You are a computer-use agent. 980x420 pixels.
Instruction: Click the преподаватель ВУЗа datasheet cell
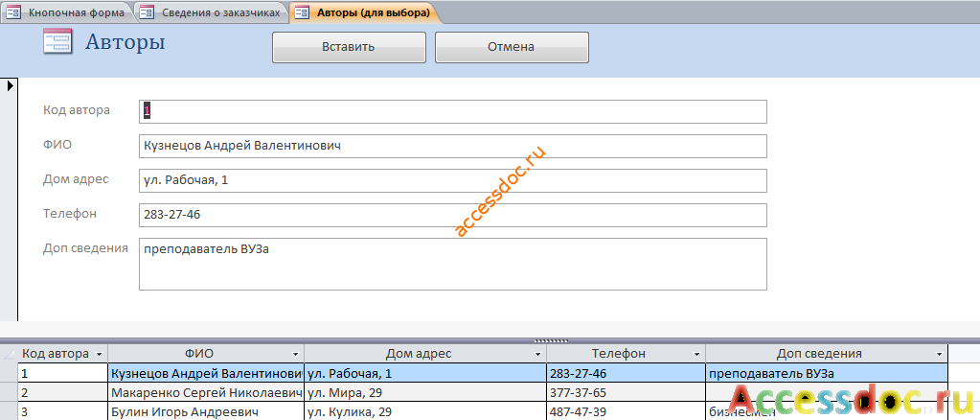coord(827,374)
